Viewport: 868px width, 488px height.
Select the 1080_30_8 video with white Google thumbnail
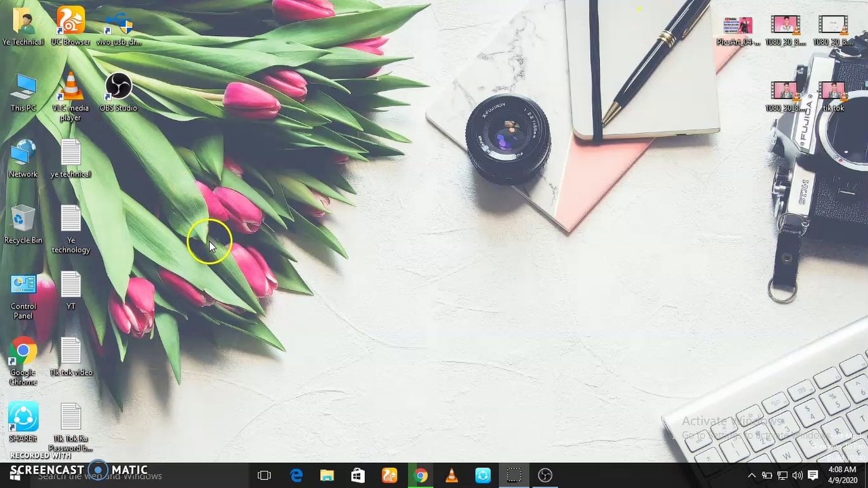[833, 30]
